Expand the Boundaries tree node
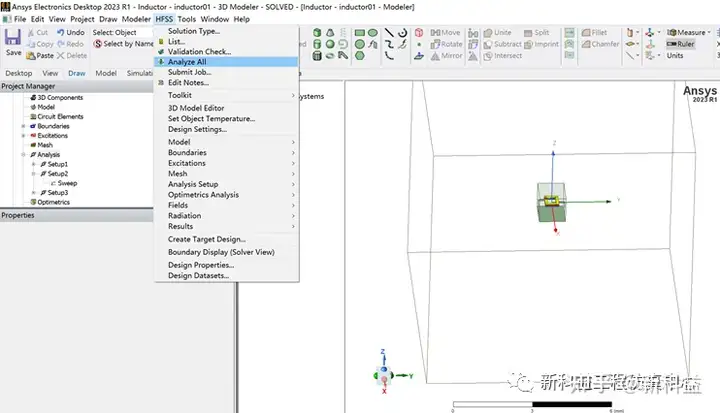This screenshot has height=413, width=720. pyautogui.click(x=23, y=126)
